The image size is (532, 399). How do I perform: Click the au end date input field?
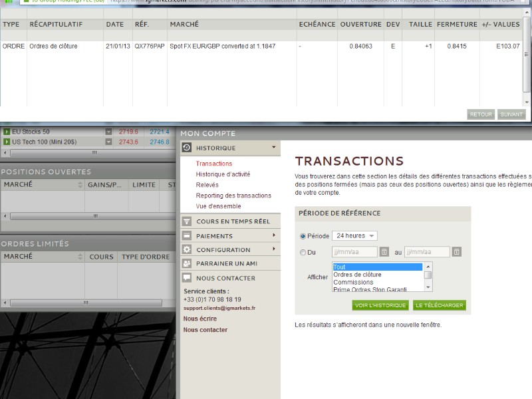(x=427, y=252)
